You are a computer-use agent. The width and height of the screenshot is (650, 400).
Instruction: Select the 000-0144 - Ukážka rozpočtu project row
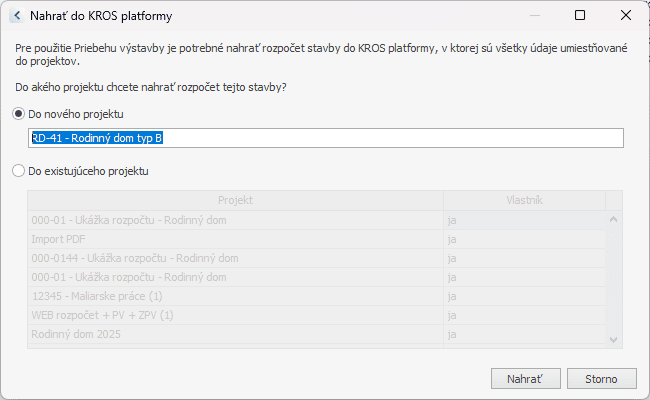tap(235, 258)
